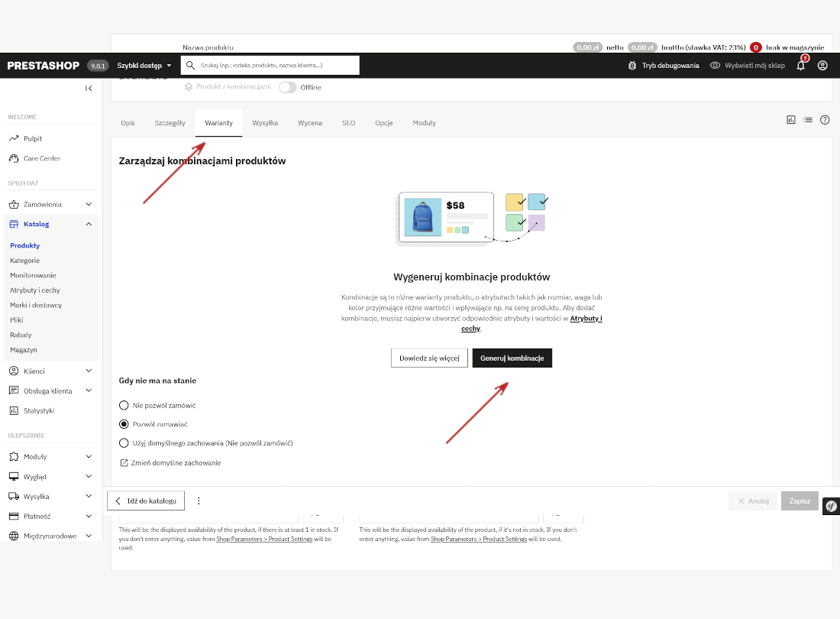
Task: Click the Generuj kombinacje button
Action: [512, 358]
